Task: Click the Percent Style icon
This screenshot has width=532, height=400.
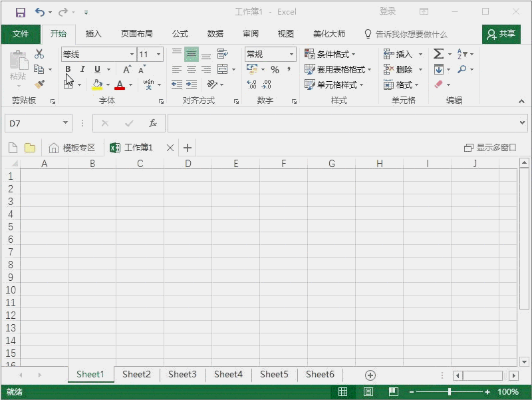Action: (275, 70)
